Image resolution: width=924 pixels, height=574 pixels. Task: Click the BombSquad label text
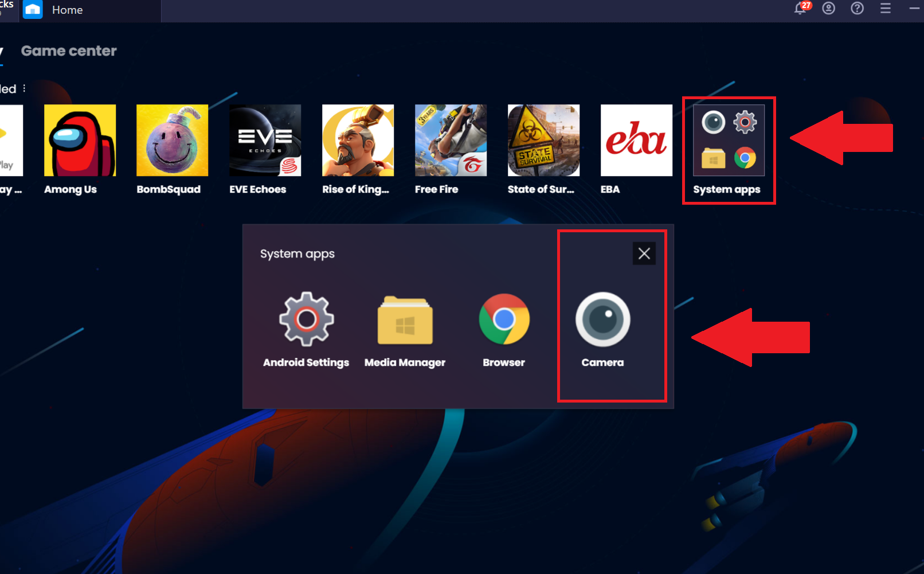[169, 189]
